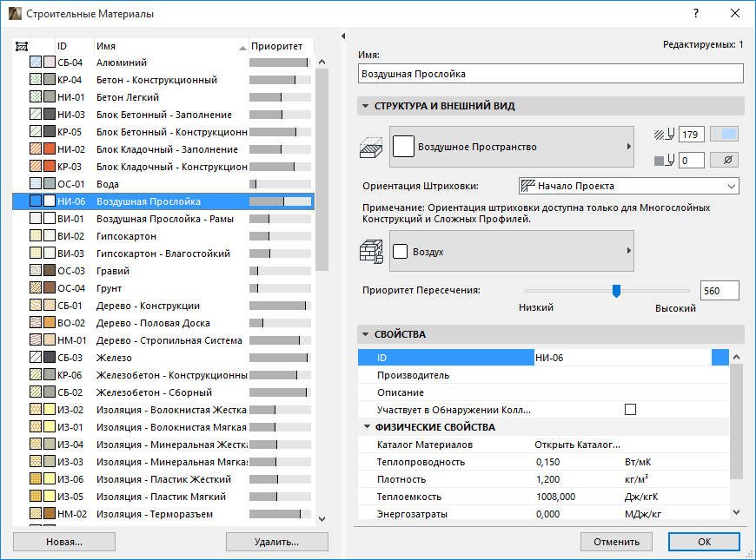Click the hatch icon of Изоляция - Терморазъем
The image size is (756, 560).
[36, 513]
